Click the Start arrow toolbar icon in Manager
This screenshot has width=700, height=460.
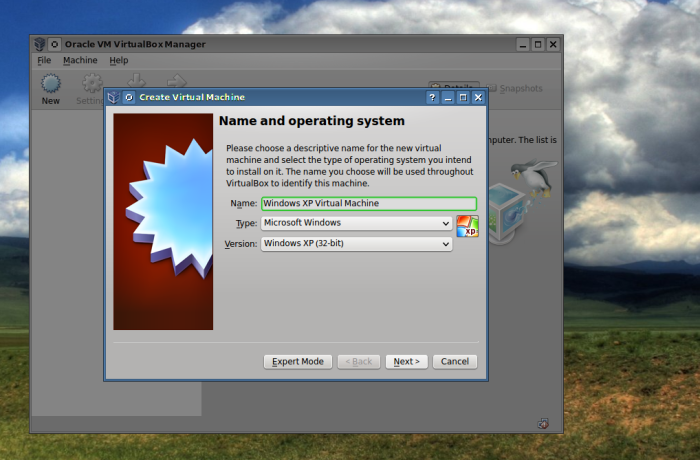(177, 81)
